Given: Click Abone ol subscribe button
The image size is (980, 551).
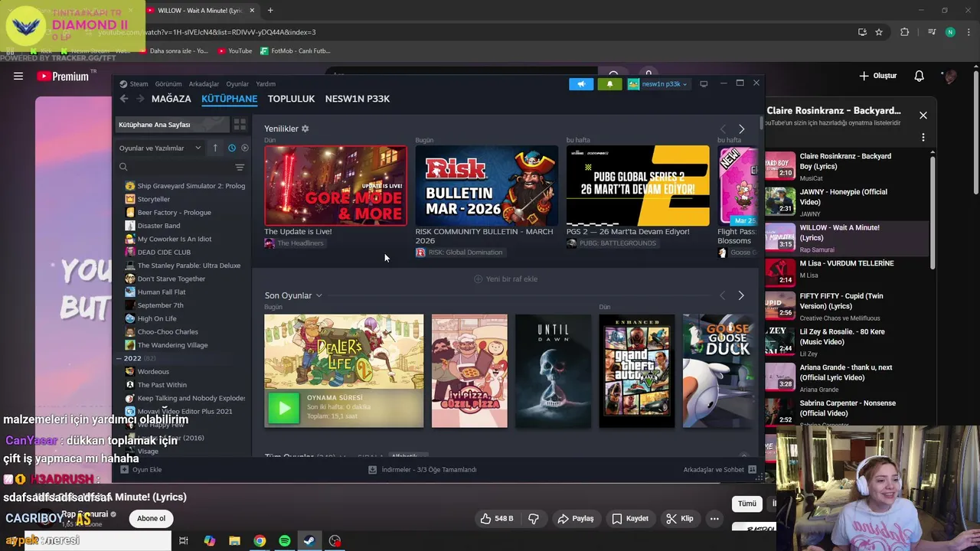Looking at the screenshot, I should [151, 519].
